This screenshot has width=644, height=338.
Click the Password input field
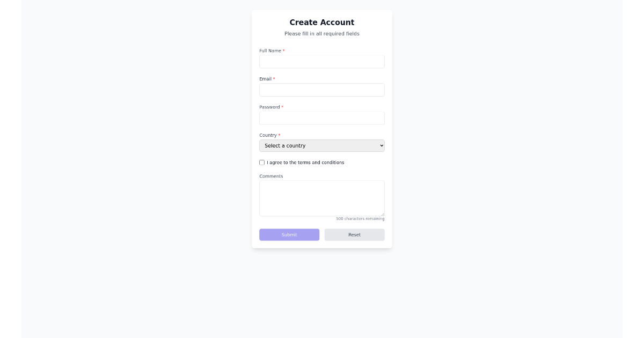click(321, 117)
